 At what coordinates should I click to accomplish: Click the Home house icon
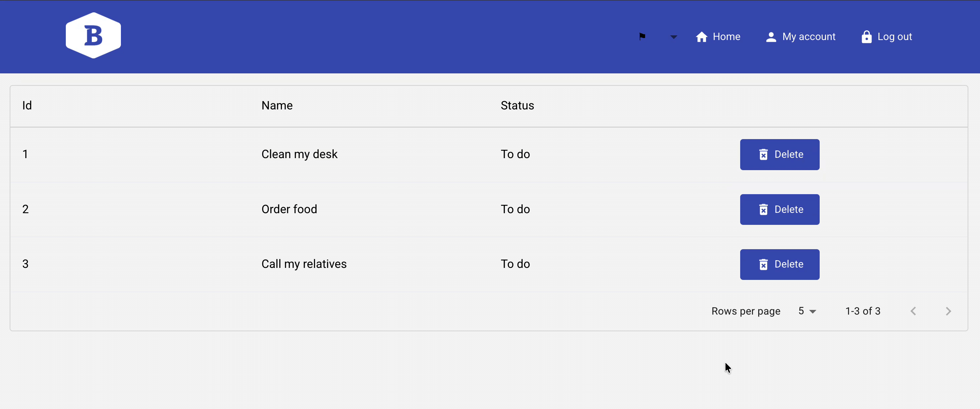[701, 37]
